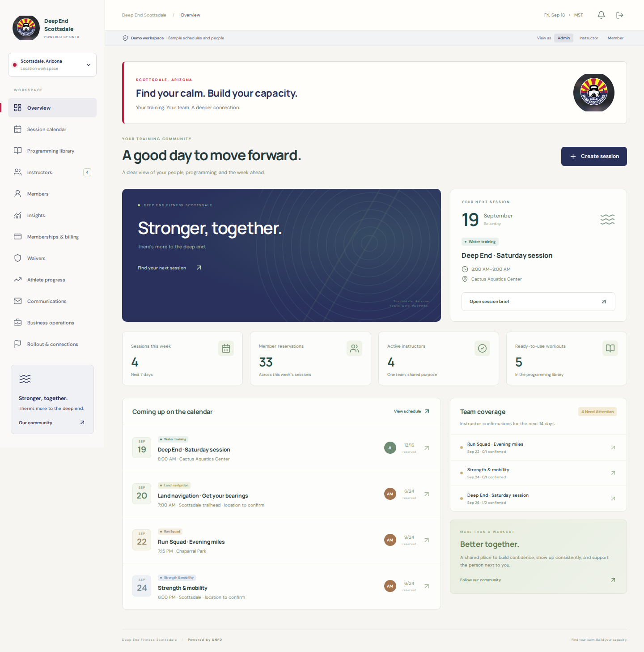The height and width of the screenshot is (652, 644).
Task: Open Programming library page
Action: [52, 151]
